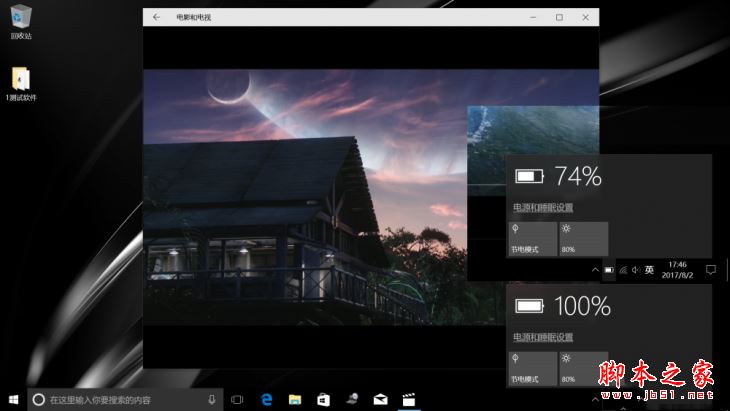Open the Store app on the taskbar
The height and width of the screenshot is (411, 730).
324,399
